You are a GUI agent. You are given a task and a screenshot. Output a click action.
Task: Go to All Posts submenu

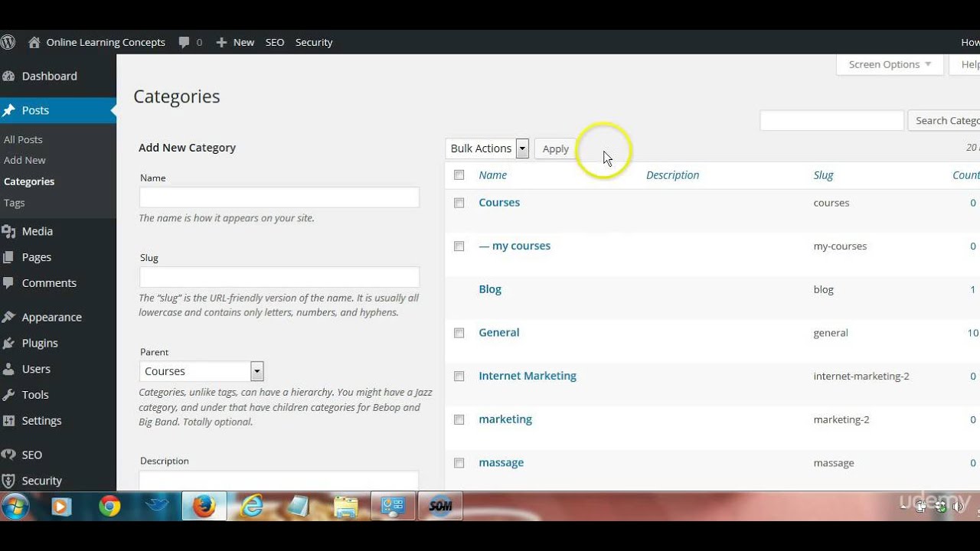tap(23, 139)
